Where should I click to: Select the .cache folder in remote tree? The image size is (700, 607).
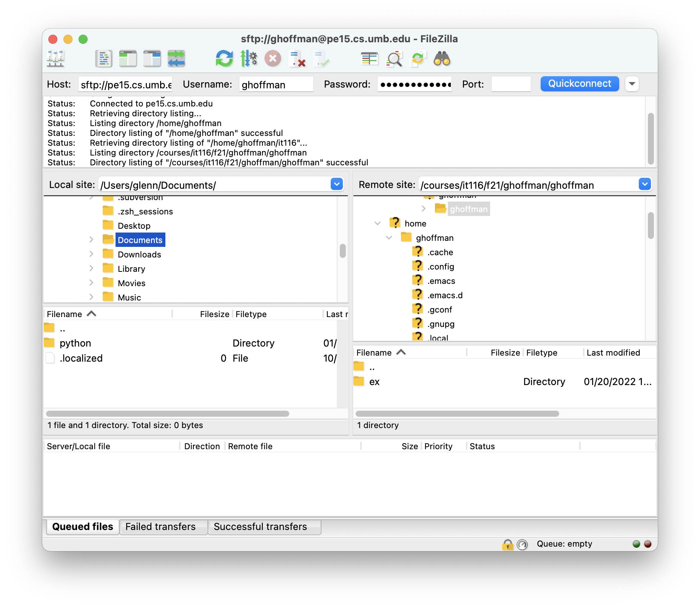pos(440,252)
